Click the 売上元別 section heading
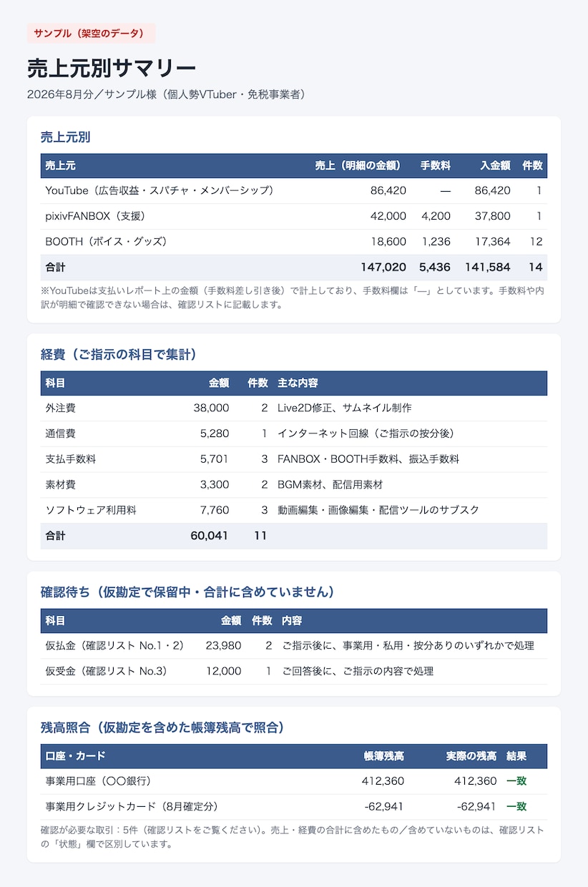The height and width of the screenshot is (887, 588). [65, 137]
